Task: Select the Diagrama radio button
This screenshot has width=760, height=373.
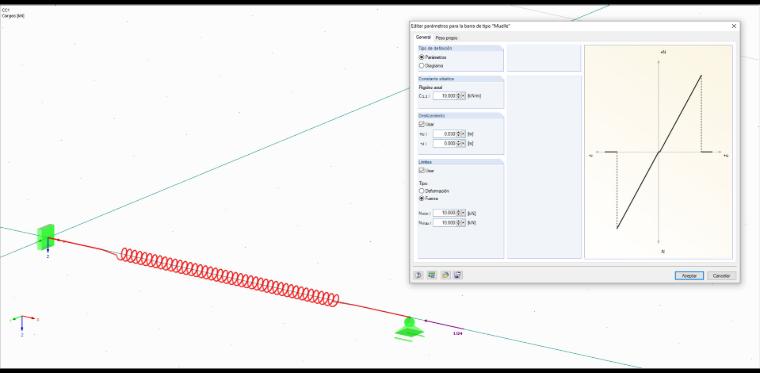Action: [422, 65]
